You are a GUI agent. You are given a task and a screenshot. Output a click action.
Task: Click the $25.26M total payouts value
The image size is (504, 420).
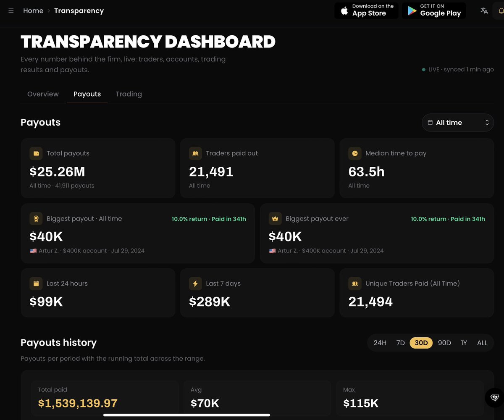pyautogui.click(x=57, y=172)
